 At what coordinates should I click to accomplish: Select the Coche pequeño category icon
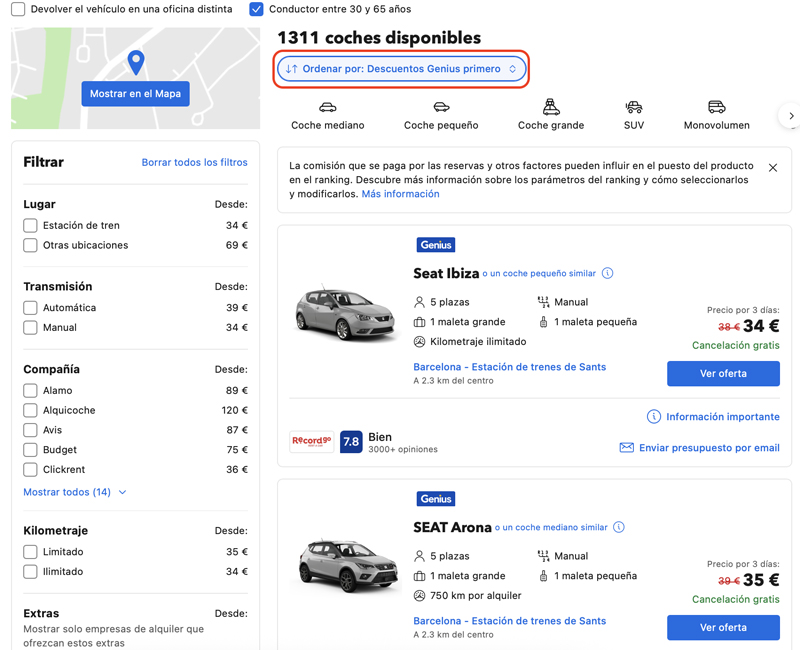(x=441, y=107)
